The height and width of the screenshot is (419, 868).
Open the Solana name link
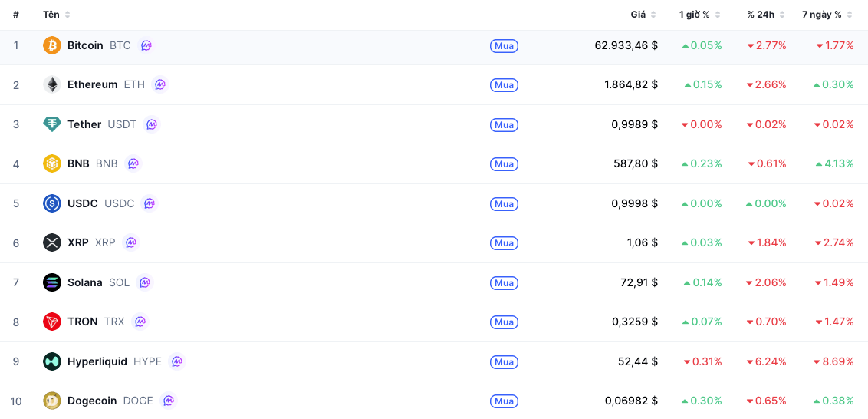[x=84, y=282]
